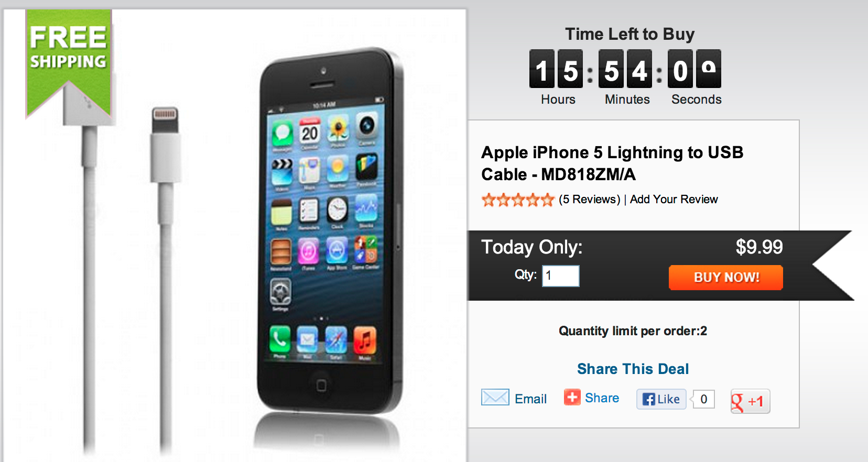Click the hours countdown digits

tap(556, 69)
